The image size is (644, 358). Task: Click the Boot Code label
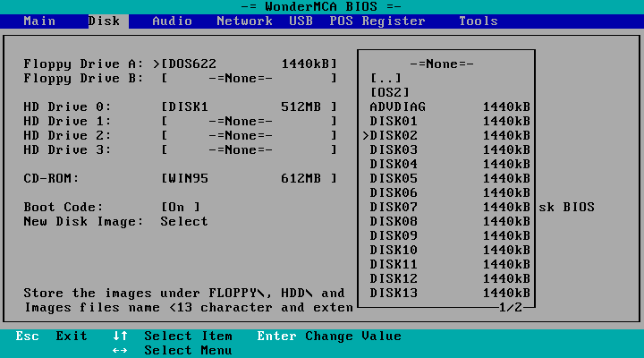coord(64,207)
